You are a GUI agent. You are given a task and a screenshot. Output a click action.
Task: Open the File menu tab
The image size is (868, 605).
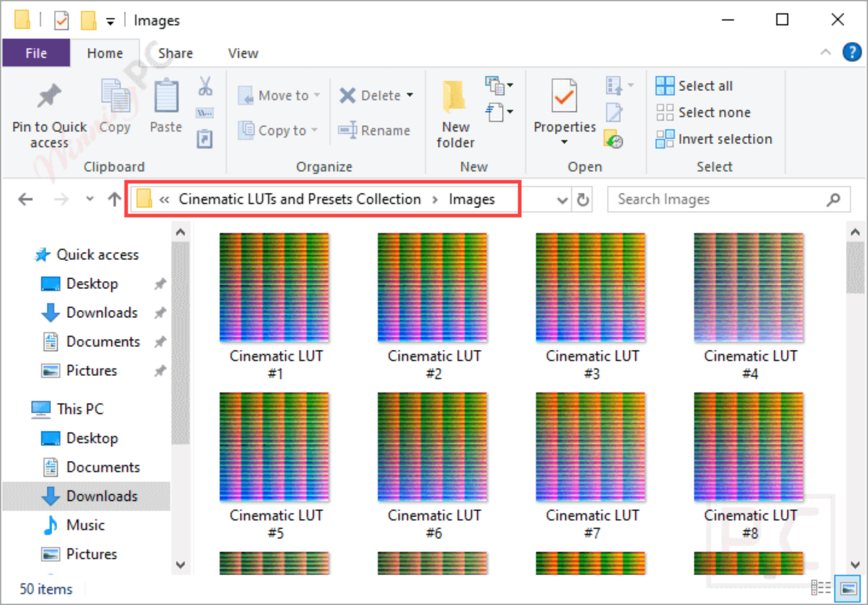click(36, 53)
